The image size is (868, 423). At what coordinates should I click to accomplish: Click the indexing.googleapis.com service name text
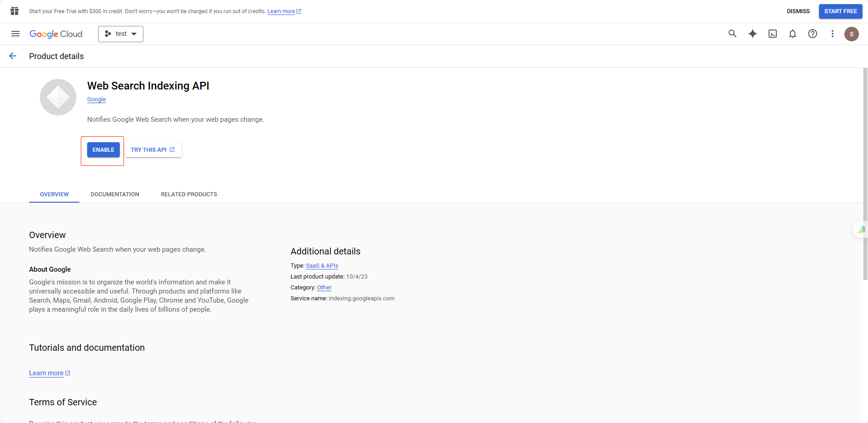tap(361, 299)
